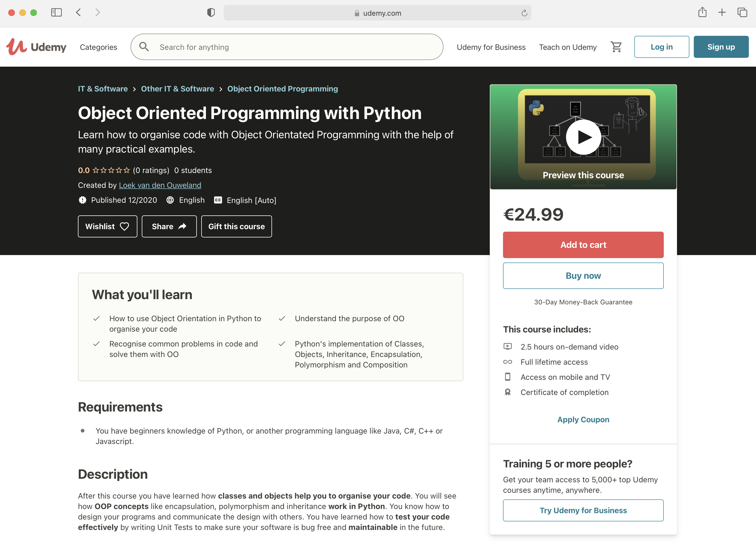Click the globe language icon
Image resolution: width=756 pixels, height=544 pixels.
(x=170, y=200)
